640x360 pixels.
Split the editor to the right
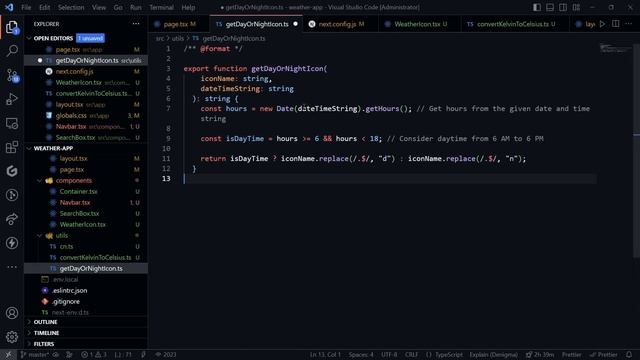coord(616,24)
